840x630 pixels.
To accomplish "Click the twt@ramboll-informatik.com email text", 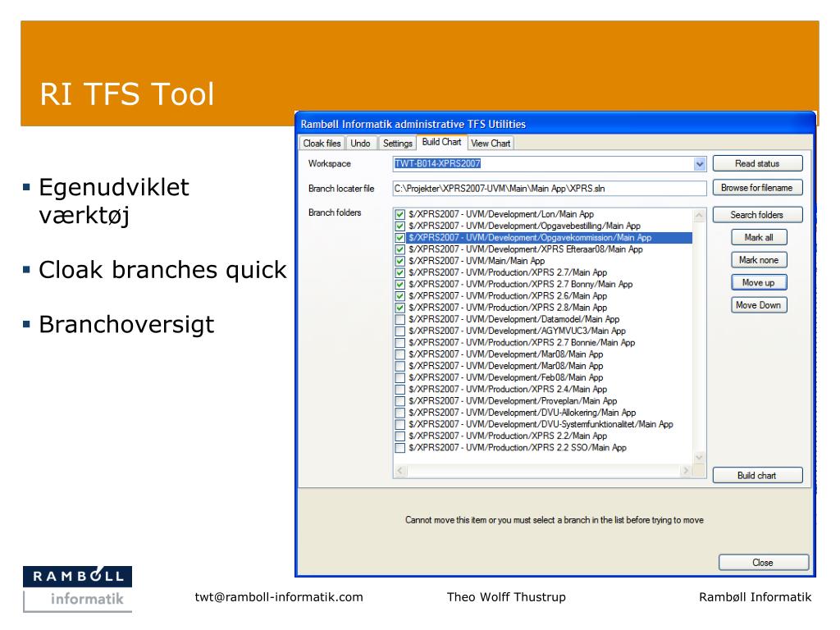I will coord(279,597).
